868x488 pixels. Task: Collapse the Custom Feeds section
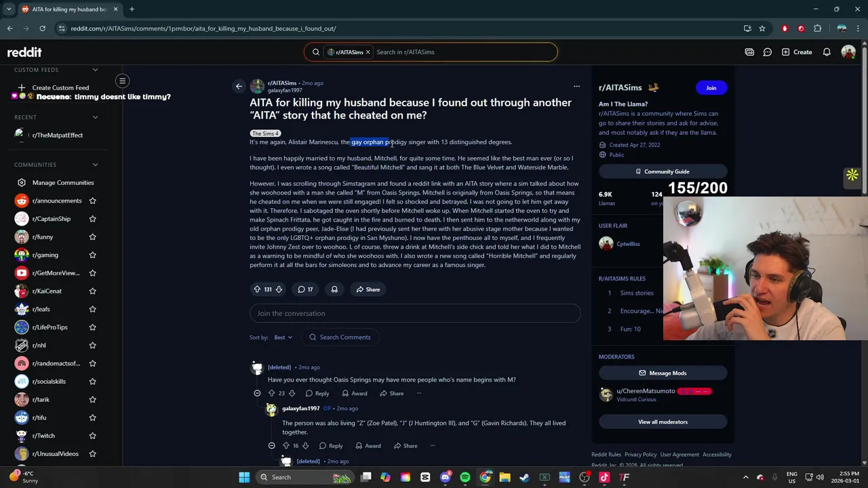click(95, 70)
